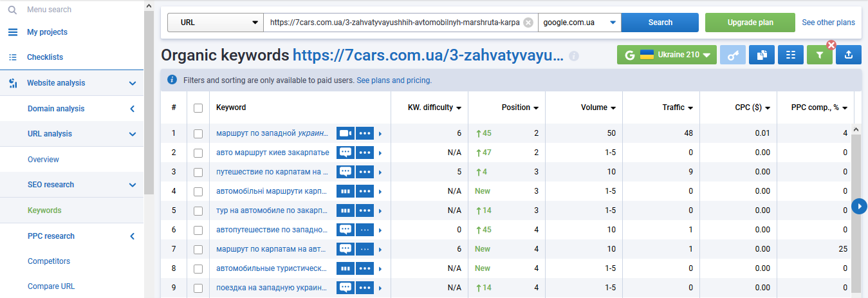Click video SERP icon for row 1
The width and height of the screenshot is (868, 298).
(346, 133)
